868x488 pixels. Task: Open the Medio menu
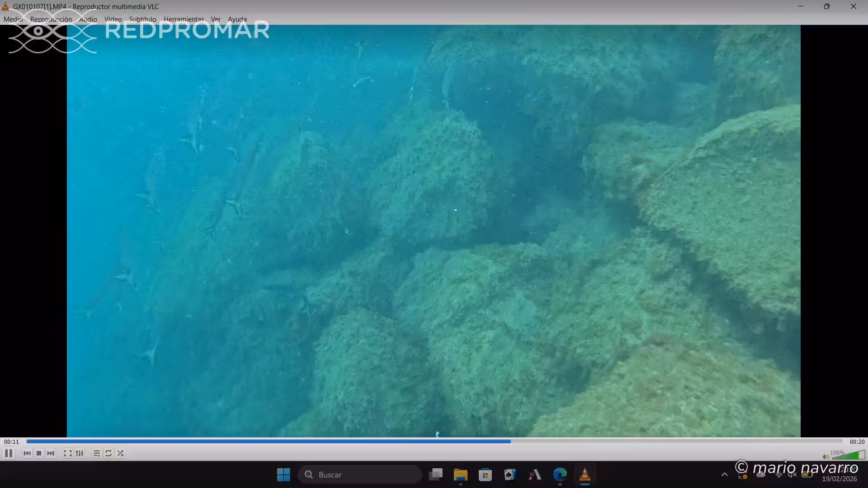[x=13, y=19]
